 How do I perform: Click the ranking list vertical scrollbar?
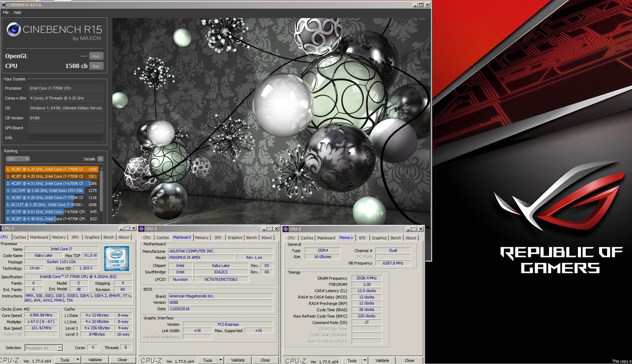[101, 191]
